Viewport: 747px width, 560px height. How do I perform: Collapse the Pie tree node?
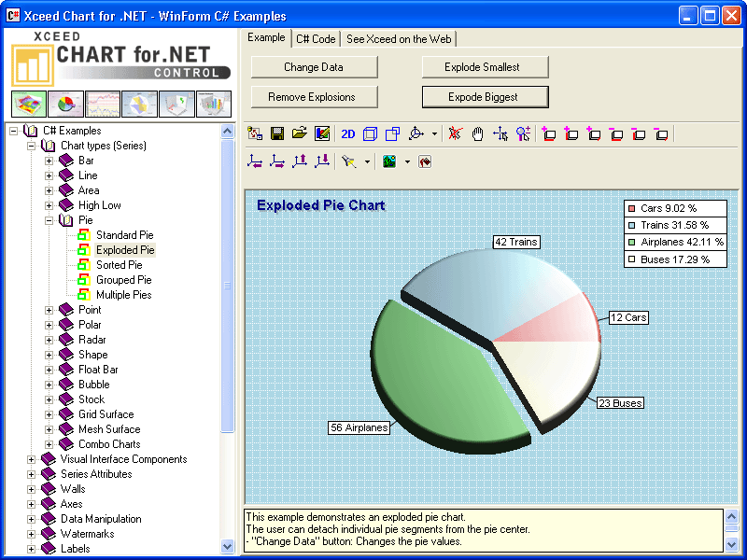[x=49, y=220]
